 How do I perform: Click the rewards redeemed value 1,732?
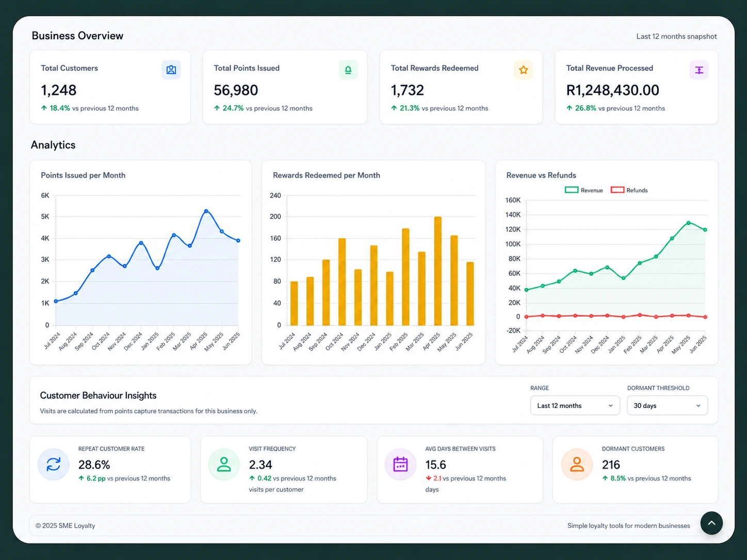click(x=408, y=90)
